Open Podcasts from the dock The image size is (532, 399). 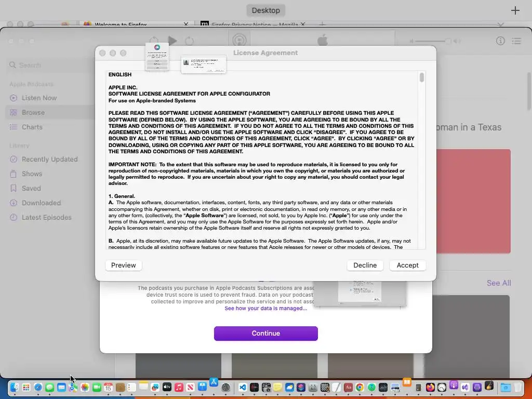point(454,385)
